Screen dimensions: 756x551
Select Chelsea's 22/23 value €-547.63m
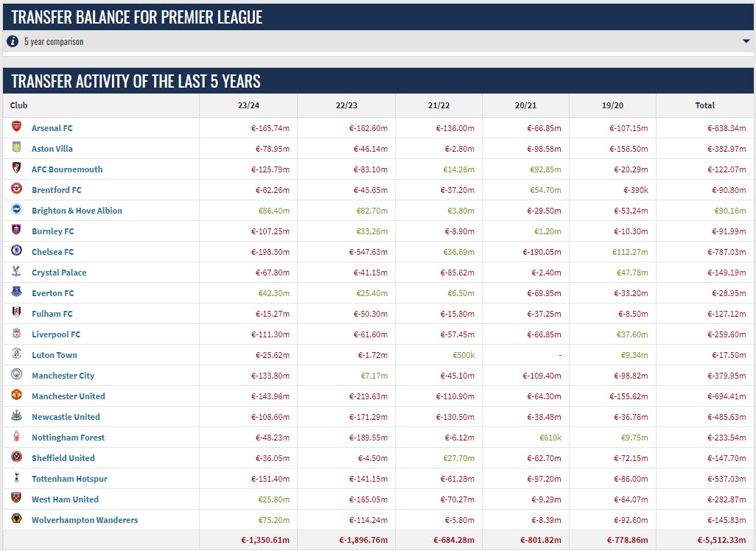pos(368,252)
